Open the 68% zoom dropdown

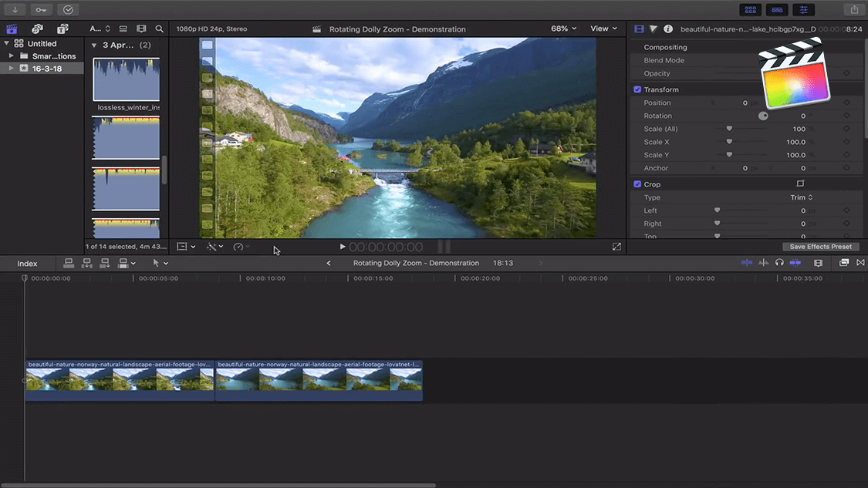click(564, 29)
